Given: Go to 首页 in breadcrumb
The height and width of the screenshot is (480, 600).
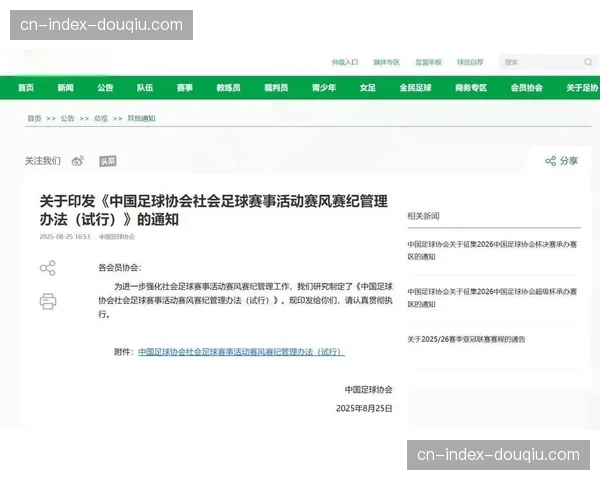Looking at the screenshot, I should pos(34,118).
